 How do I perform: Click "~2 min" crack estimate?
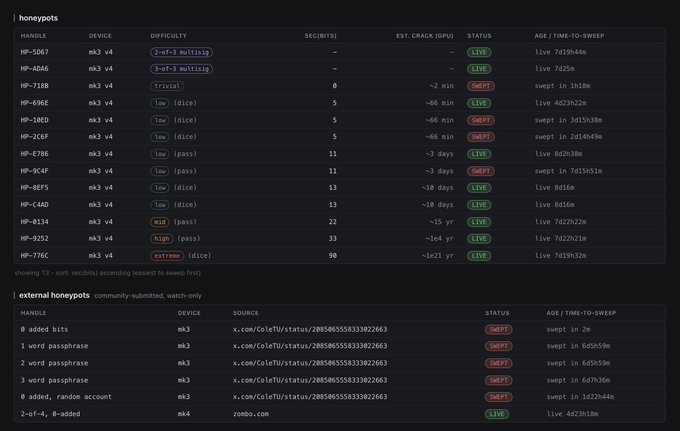(441, 86)
